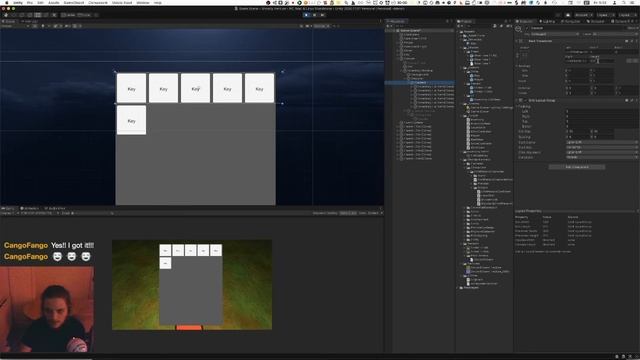Switch to the Animator tab
This screenshot has width=640, height=360.
click(29, 208)
